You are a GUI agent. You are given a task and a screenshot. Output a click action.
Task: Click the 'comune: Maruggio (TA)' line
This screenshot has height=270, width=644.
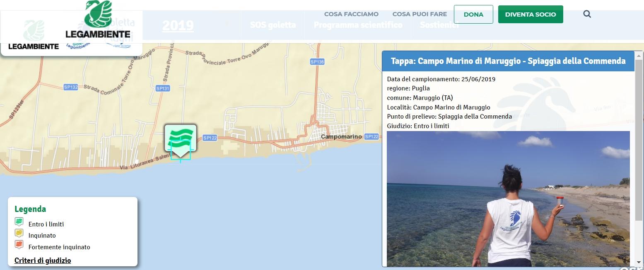click(x=420, y=98)
